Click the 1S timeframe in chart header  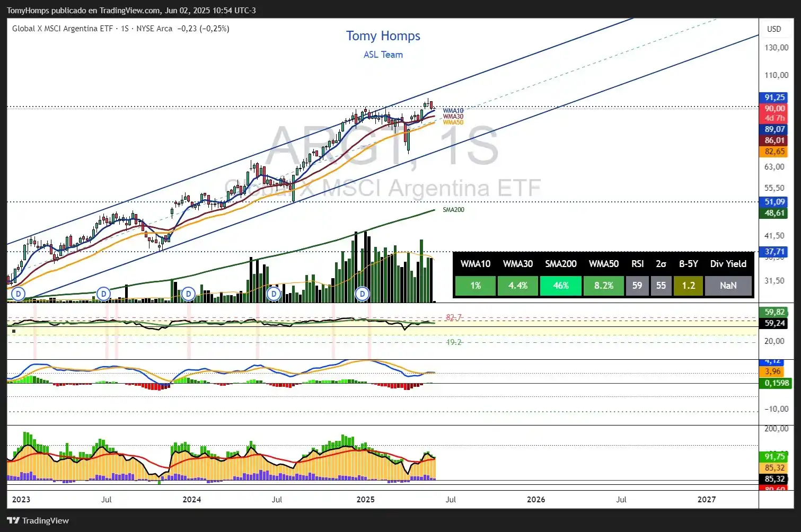(x=125, y=29)
